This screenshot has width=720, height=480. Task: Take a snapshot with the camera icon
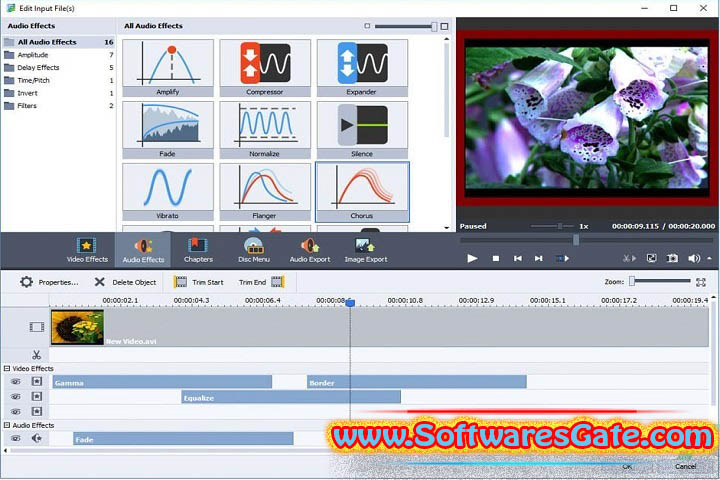pyautogui.click(x=672, y=258)
